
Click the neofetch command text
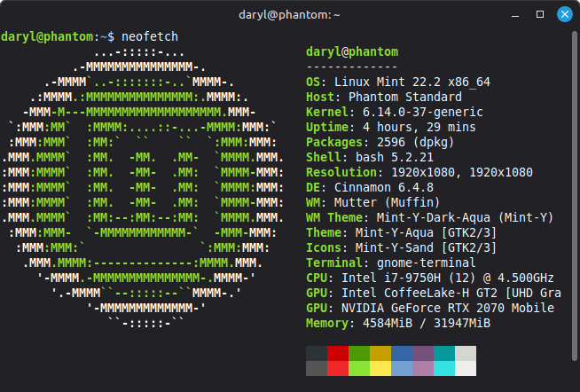point(150,36)
